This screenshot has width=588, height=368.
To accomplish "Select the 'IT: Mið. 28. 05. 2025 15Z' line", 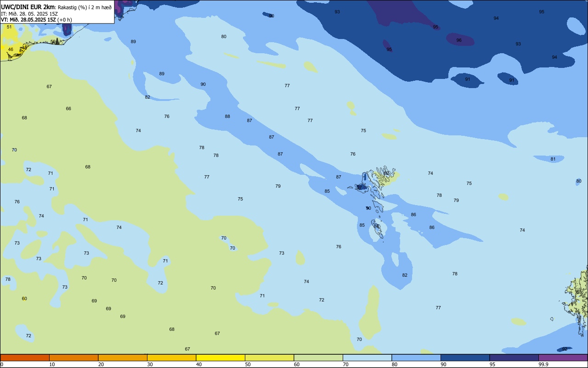I will tap(29, 13).
